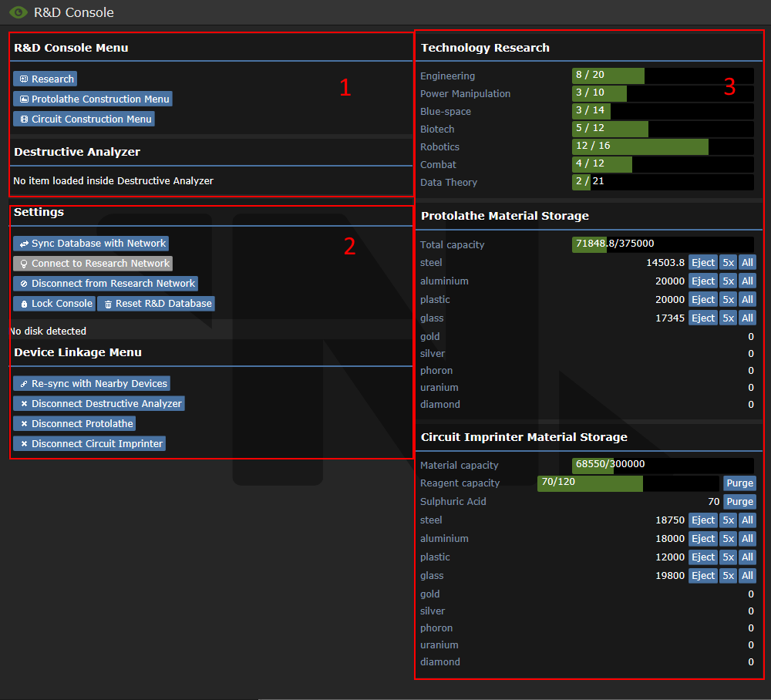
Task: Open Protolathe Construction Menu
Action: coord(93,99)
